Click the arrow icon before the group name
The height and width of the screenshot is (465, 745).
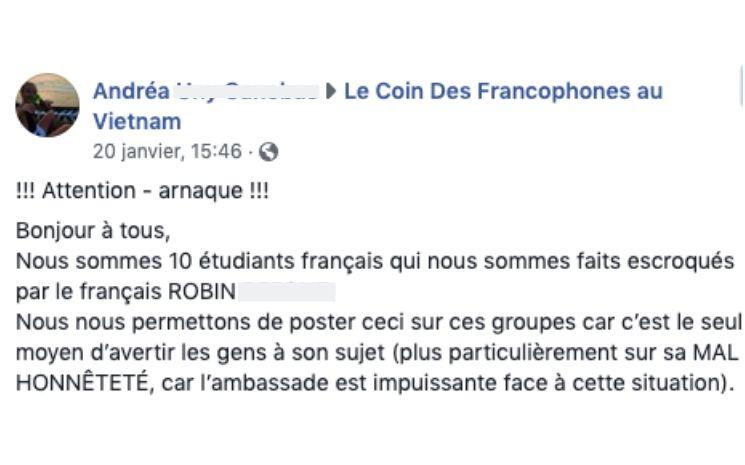tap(331, 92)
